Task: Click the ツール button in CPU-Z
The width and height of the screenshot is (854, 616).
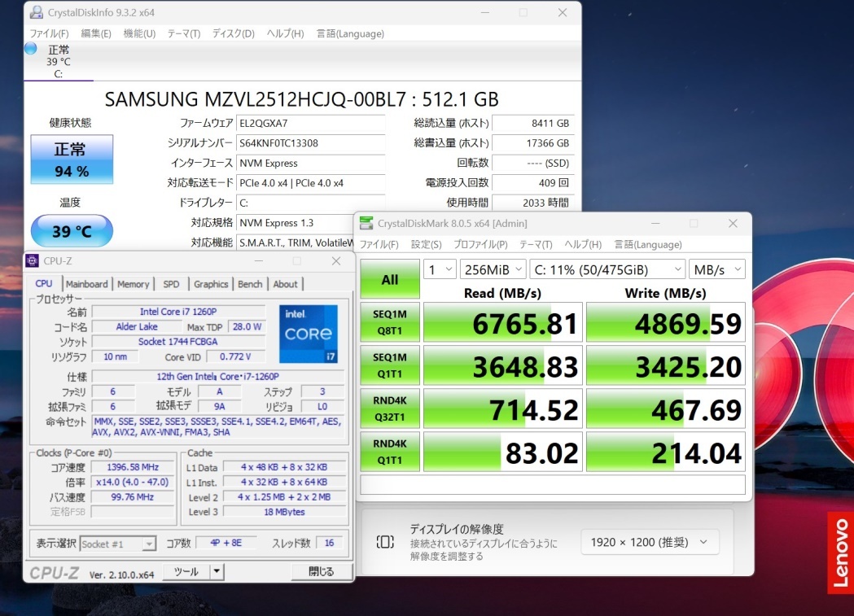Action: coord(186,571)
